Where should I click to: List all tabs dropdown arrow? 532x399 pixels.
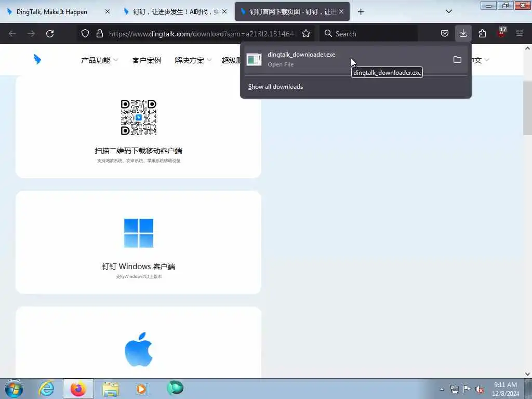click(x=448, y=11)
